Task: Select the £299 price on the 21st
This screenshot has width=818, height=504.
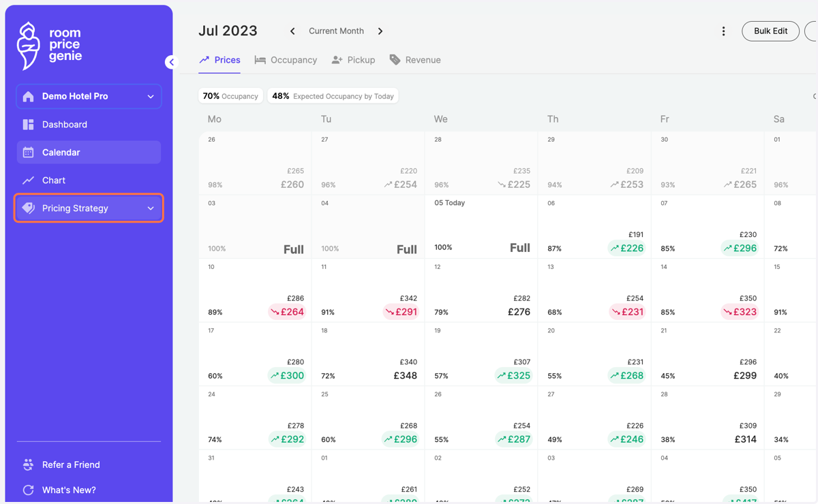Action: point(744,376)
